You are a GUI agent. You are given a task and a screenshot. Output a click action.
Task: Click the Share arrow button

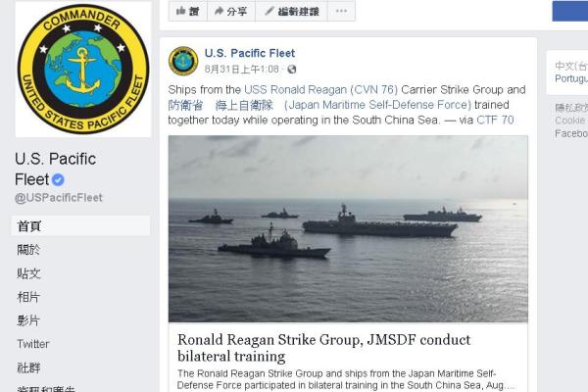tap(231, 11)
